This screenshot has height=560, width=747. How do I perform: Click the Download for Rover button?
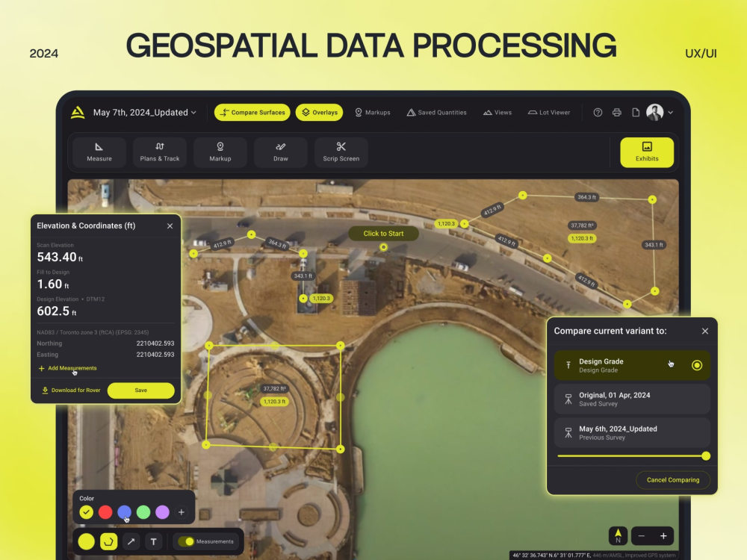click(x=69, y=391)
